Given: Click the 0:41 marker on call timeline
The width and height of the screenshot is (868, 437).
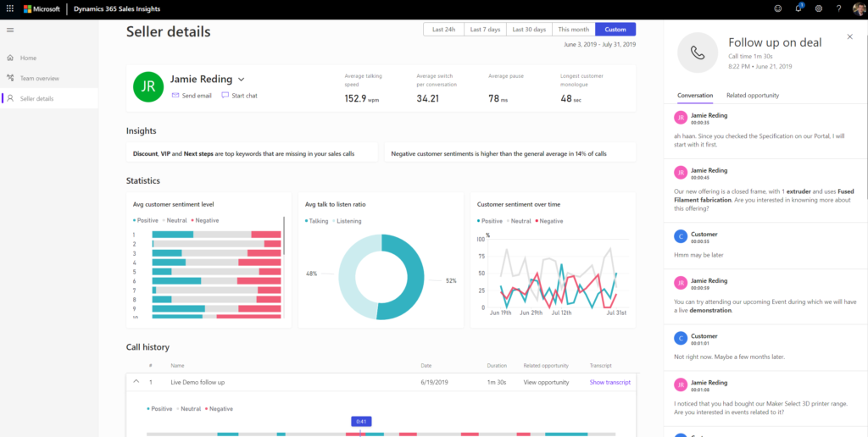Looking at the screenshot, I should pos(360,421).
